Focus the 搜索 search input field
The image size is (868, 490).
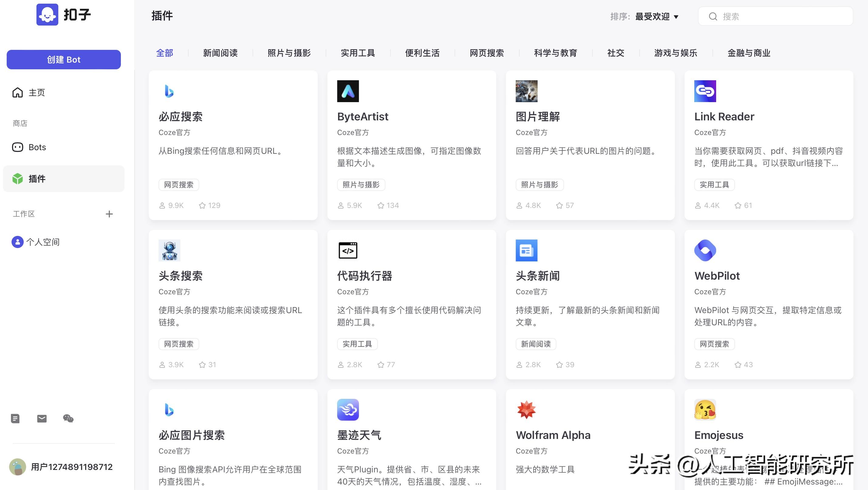click(775, 16)
